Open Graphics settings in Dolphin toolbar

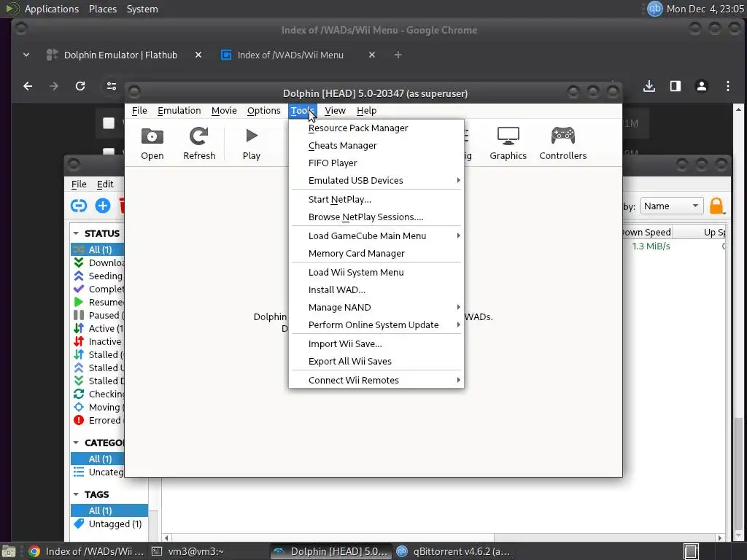(508, 144)
